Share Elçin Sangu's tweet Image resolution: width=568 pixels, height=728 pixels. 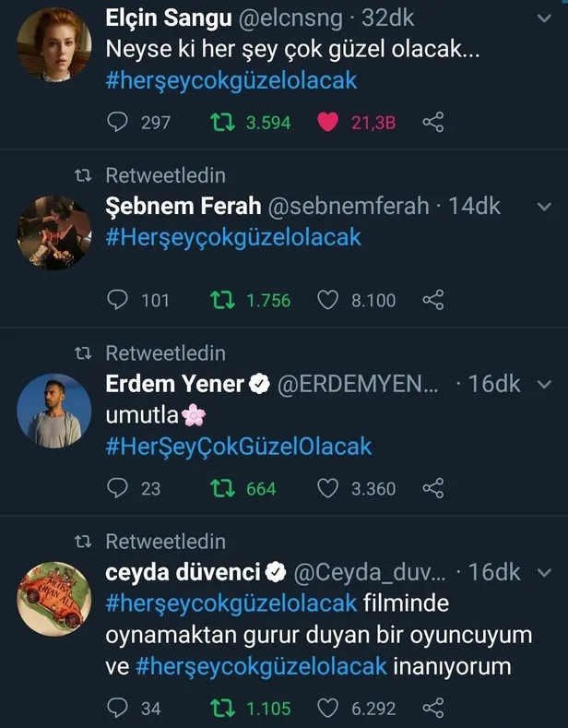point(433,122)
